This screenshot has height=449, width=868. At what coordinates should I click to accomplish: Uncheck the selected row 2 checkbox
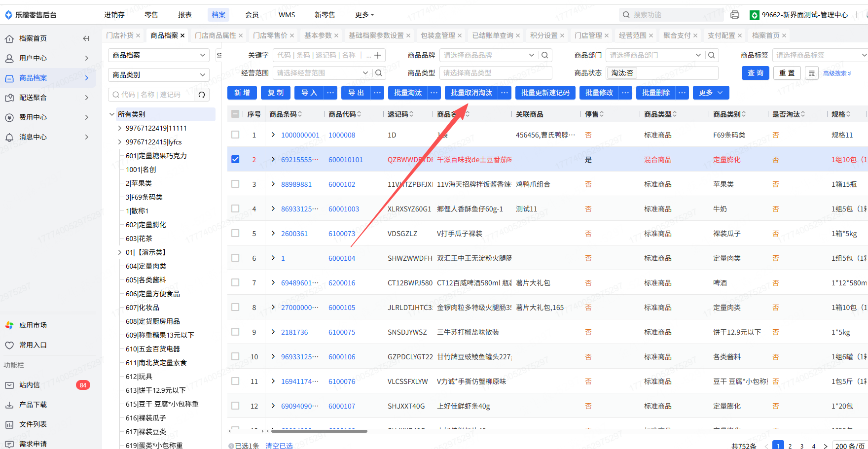(235, 159)
